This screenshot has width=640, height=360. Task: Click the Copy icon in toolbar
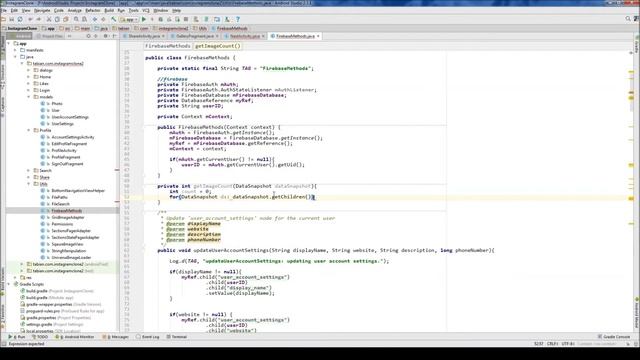tap(57, 19)
